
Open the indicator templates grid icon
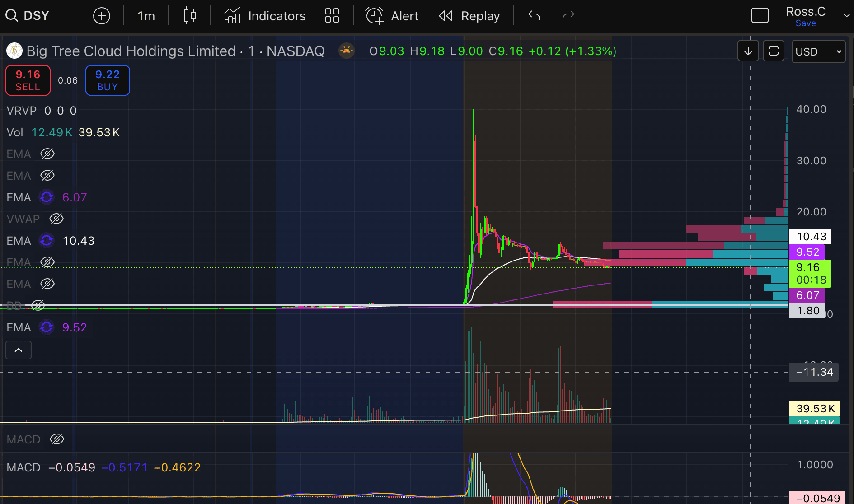(332, 16)
